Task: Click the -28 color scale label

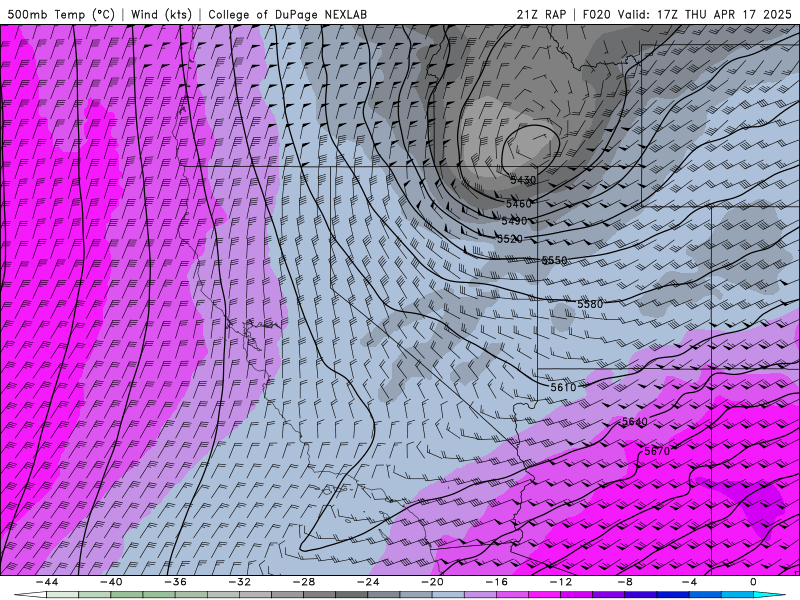Action: (304, 582)
